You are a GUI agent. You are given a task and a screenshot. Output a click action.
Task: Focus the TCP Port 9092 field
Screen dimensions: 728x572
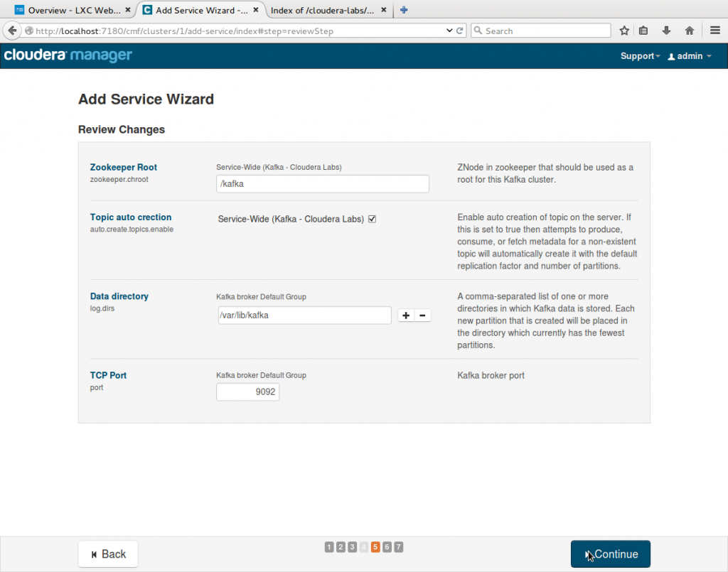[247, 392]
